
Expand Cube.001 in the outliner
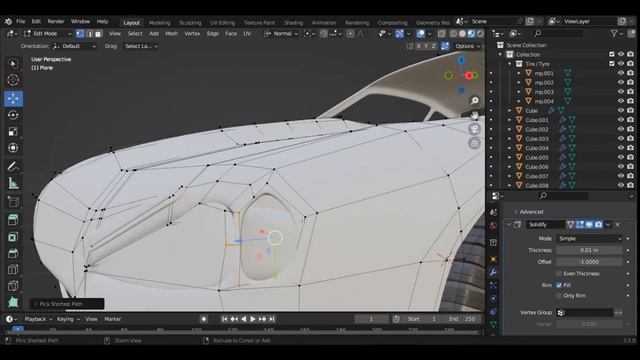509,120
